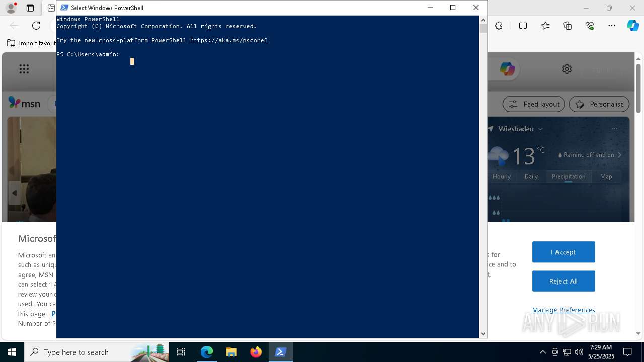
Task: Click PowerShell scrollbar up arrow
Action: [483, 20]
